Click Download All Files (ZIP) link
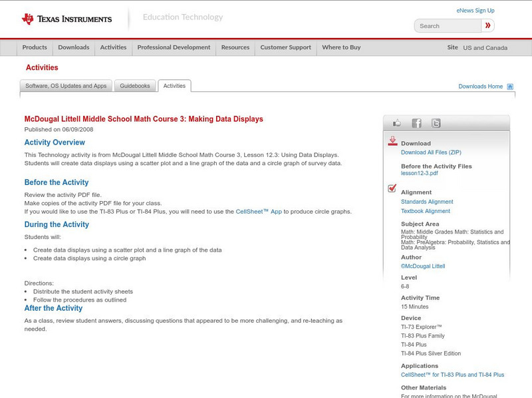 click(431, 152)
